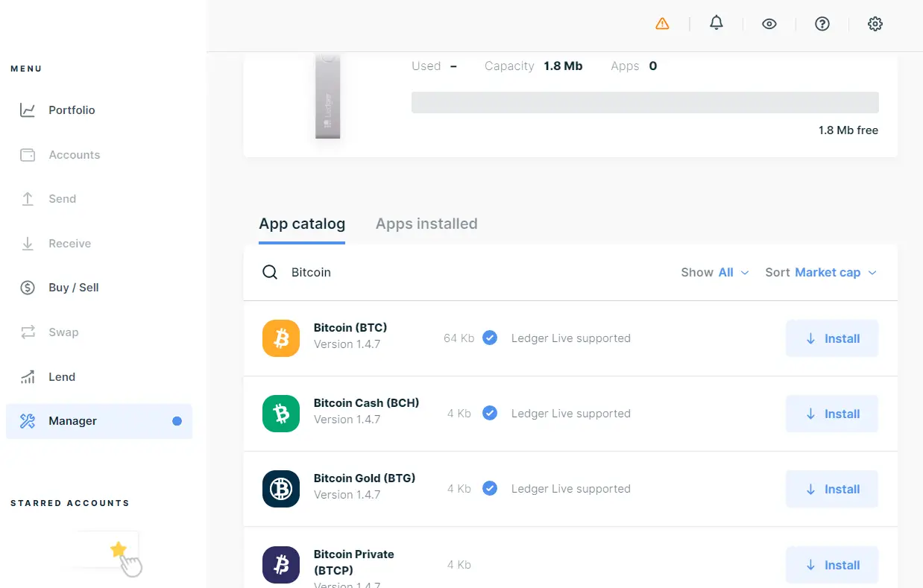Viewport: 923px width, 588px height.
Task: Click the 64 Kb size of Bitcoin (BTC)
Action: [459, 338]
